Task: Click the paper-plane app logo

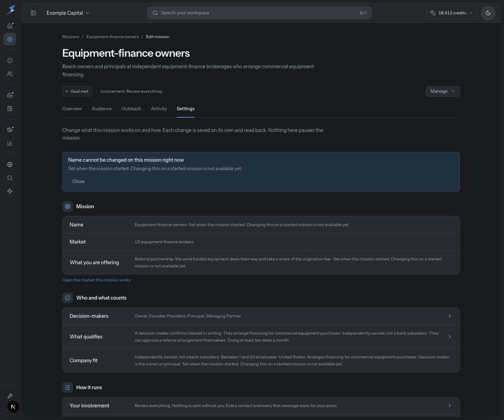Action: tap(11, 10)
